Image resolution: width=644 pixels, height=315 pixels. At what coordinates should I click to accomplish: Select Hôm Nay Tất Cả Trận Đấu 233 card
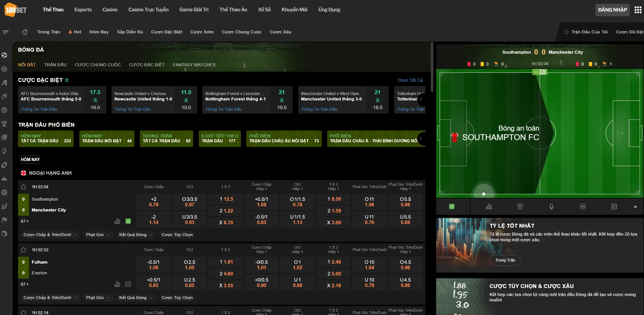(46, 139)
